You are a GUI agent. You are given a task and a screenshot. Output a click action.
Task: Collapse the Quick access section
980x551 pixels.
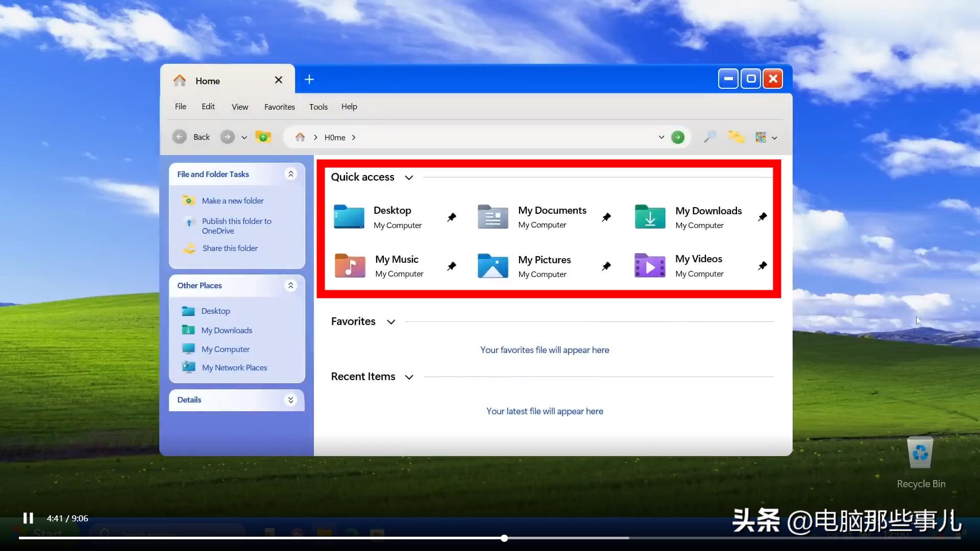(x=409, y=177)
